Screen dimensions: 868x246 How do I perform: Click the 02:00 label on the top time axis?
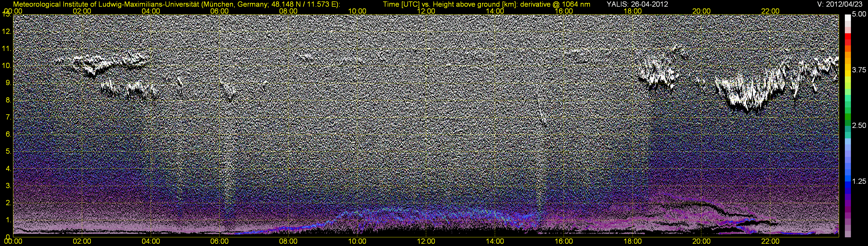pyautogui.click(x=82, y=11)
